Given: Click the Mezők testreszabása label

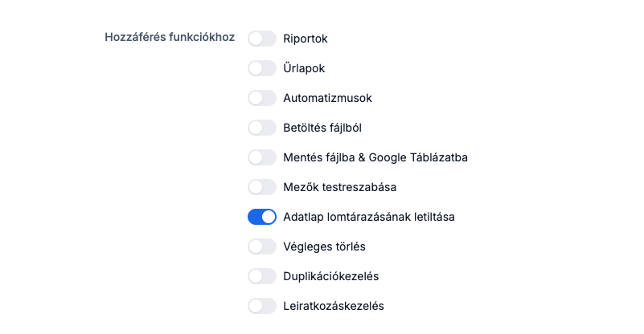Looking at the screenshot, I should tap(340, 187).
